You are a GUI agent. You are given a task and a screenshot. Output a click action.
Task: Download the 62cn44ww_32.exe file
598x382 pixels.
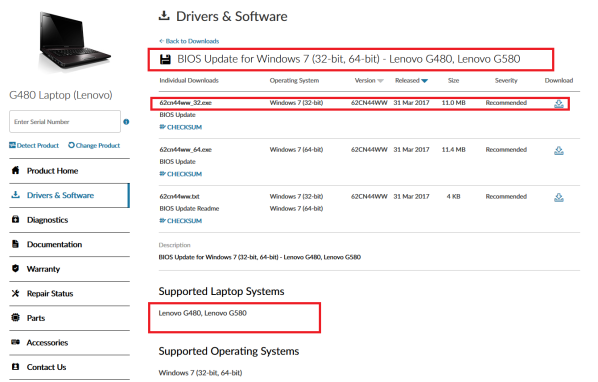click(x=559, y=103)
